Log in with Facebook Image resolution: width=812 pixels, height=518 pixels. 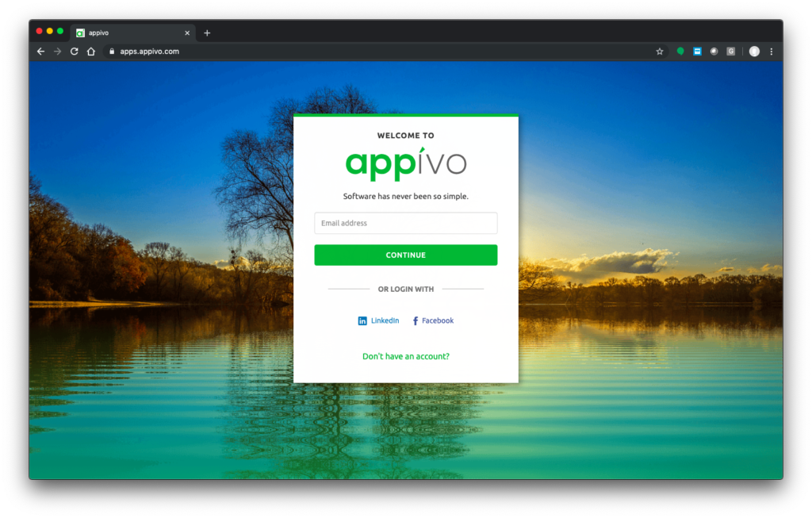(x=433, y=320)
